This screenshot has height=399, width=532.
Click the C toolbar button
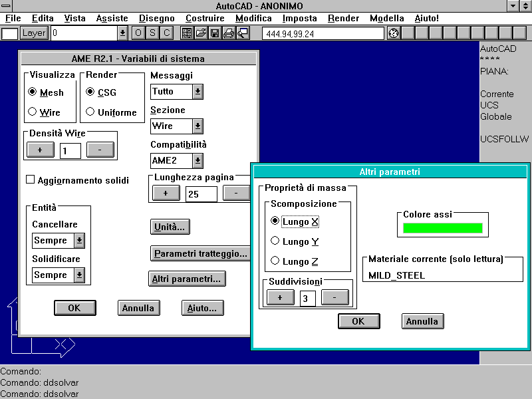tap(167, 33)
